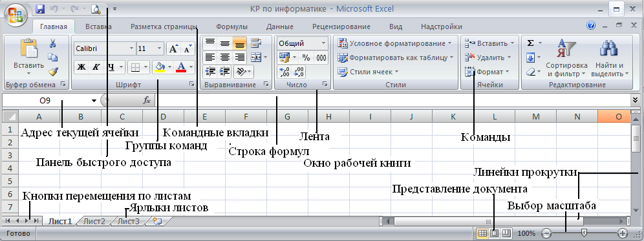Open Сортировка и фильтр dropdown

pos(566,58)
